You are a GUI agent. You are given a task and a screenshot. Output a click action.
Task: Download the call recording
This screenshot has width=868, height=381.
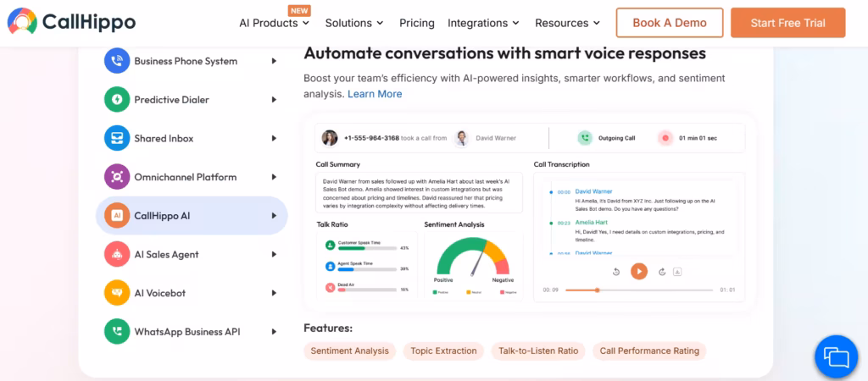[677, 272]
